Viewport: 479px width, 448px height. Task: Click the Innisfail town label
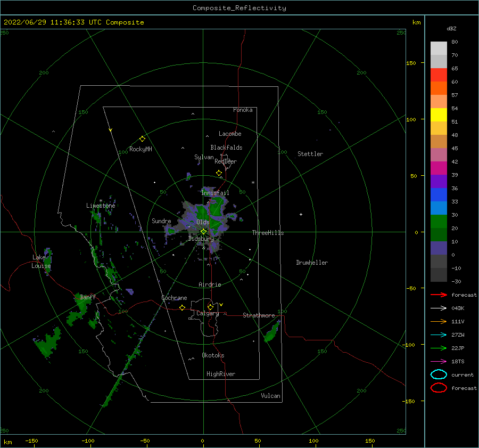(215, 193)
